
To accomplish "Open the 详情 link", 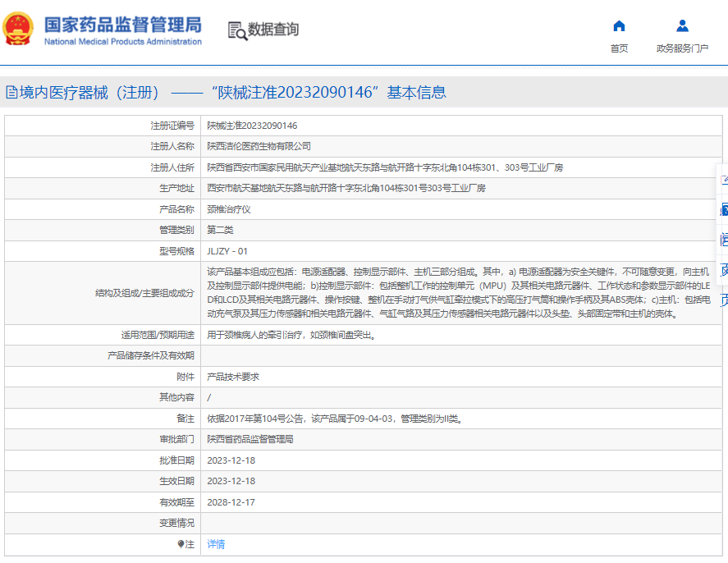I will [216, 544].
